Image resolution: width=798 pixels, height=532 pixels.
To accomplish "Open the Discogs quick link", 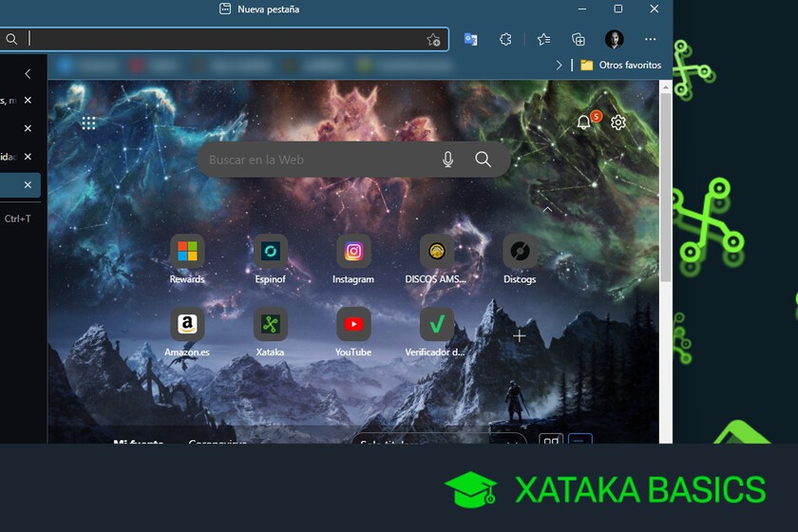I will [520, 259].
